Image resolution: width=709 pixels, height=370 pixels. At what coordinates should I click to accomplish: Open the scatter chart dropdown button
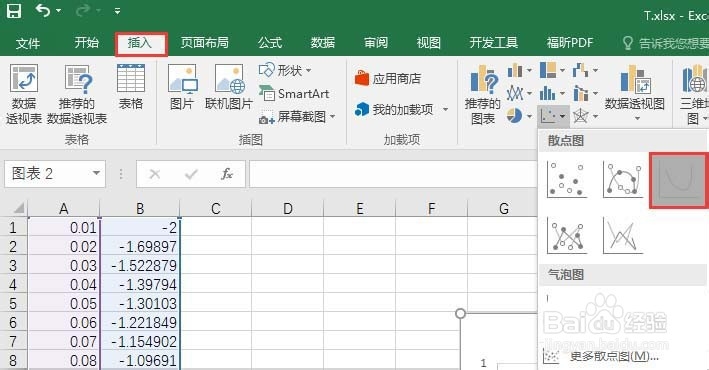553,116
